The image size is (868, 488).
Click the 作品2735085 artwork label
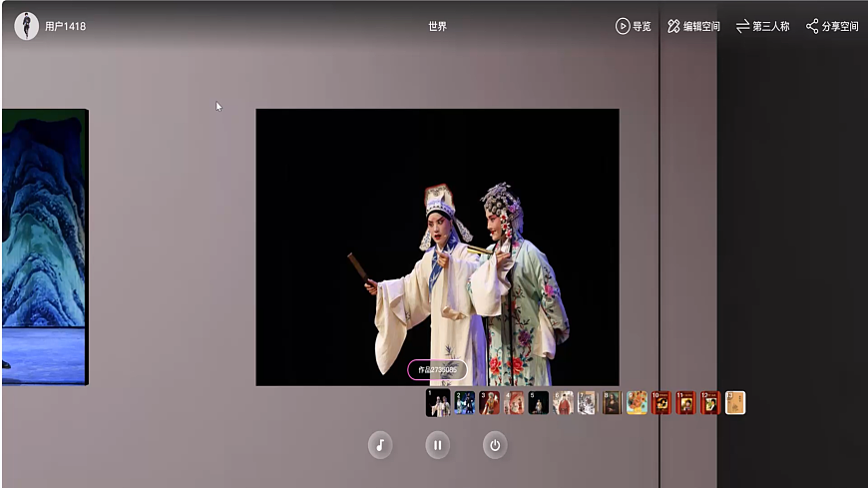437,369
